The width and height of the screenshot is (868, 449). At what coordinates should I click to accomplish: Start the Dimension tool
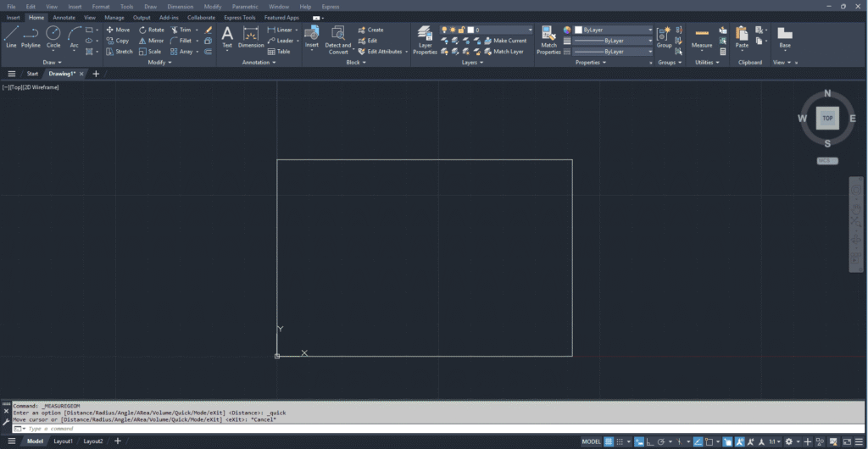(x=251, y=37)
